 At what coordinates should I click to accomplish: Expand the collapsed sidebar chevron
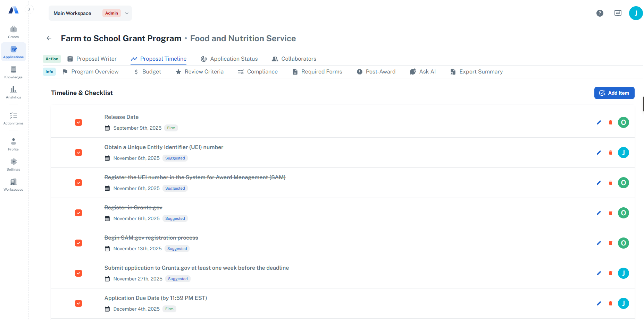click(29, 9)
